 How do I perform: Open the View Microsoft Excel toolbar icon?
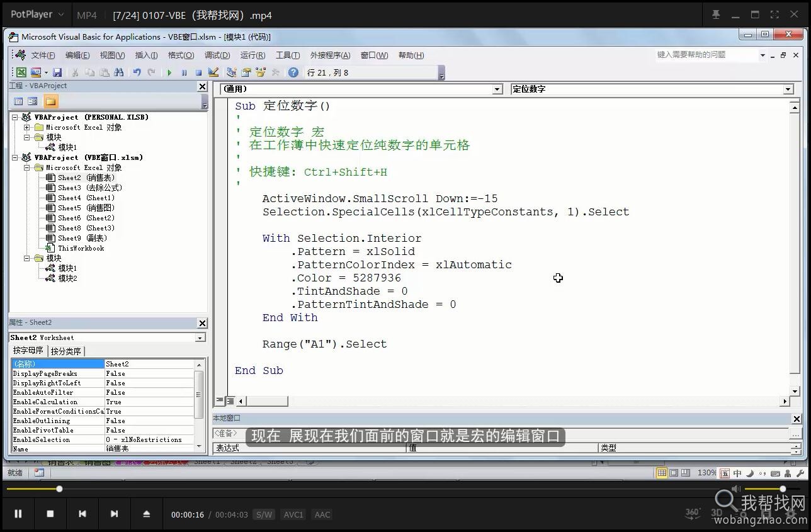21,72
